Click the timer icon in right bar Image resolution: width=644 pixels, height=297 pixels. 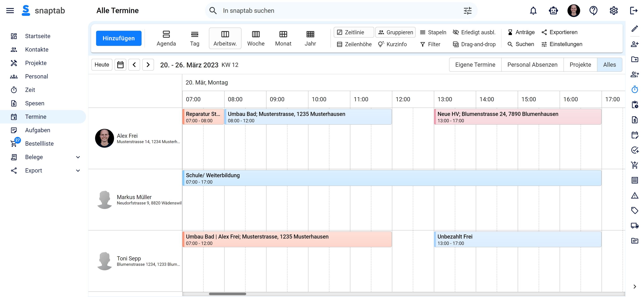pyautogui.click(x=635, y=89)
